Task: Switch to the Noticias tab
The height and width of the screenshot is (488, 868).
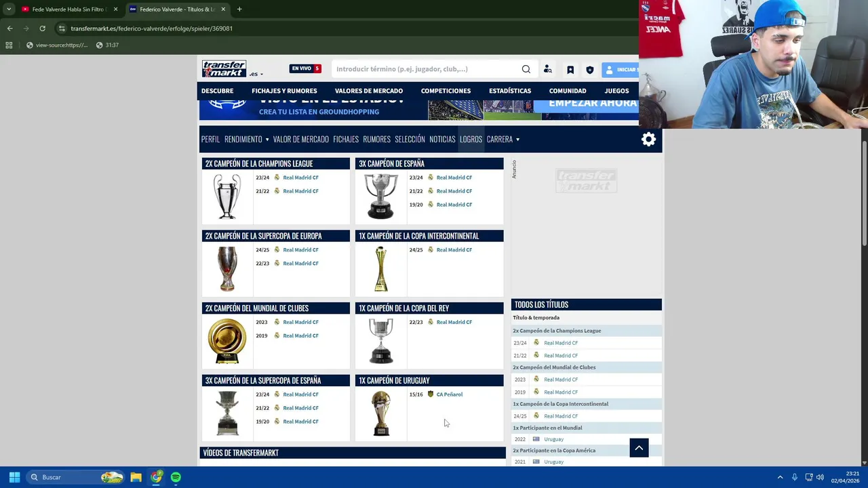Action: [442, 140]
